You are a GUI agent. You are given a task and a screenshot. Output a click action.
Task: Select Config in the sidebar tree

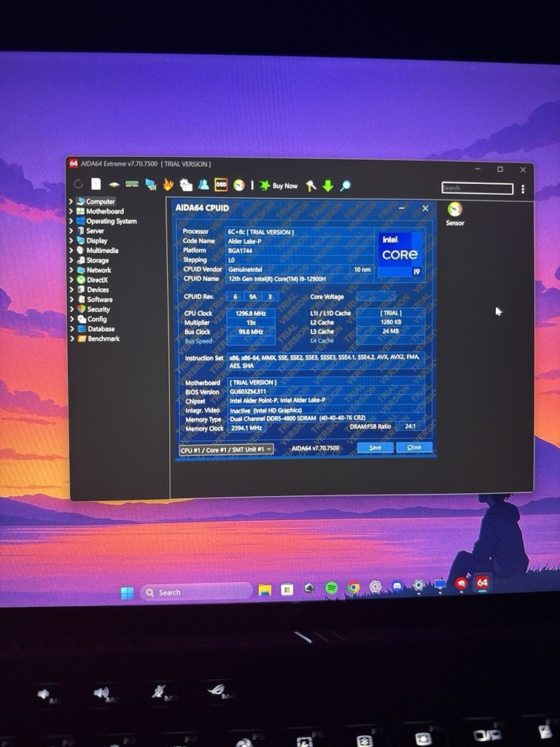97,320
